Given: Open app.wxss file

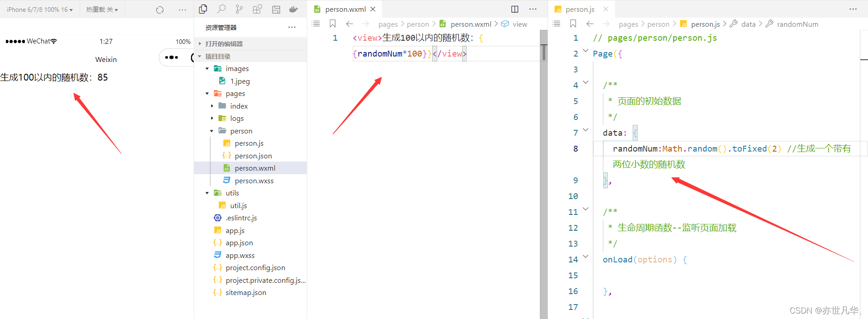Looking at the screenshot, I should point(250,255).
